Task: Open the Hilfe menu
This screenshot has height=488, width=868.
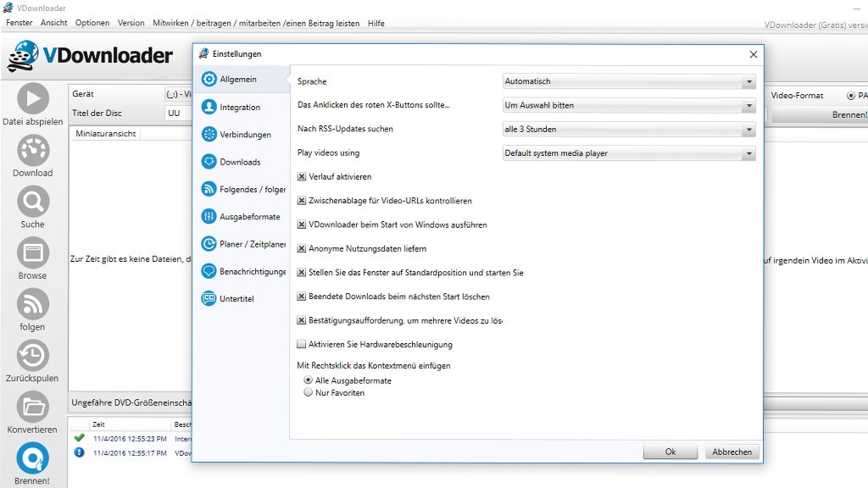Action: click(x=376, y=23)
